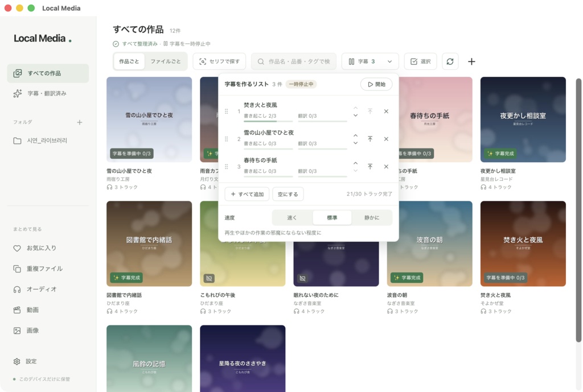
Task: Remove 焚き火と夜風 from the queue
Action: click(x=386, y=111)
